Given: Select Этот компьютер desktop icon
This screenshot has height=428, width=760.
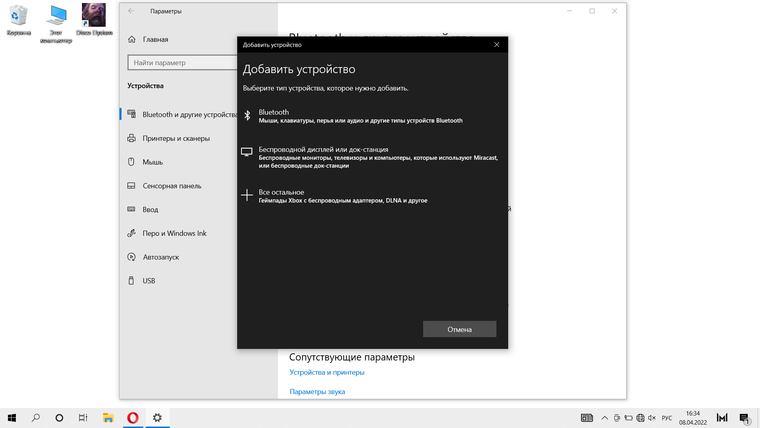Looking at the screenshot, I should pyautogui.click(x=56, y=24).
